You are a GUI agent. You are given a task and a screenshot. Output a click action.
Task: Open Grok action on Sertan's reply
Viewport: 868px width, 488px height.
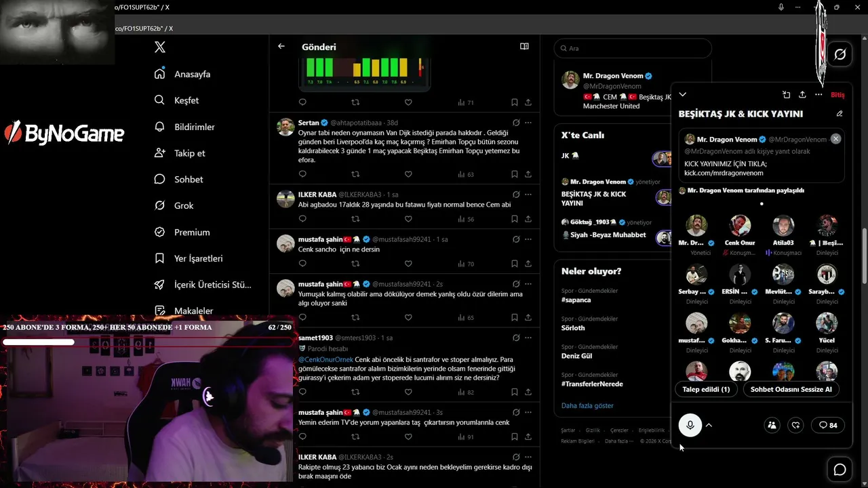[x=516, y=123]
